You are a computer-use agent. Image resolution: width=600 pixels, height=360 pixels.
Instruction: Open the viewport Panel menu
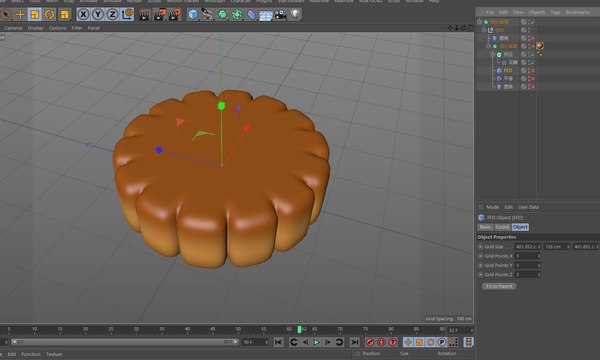coord(94,28)
